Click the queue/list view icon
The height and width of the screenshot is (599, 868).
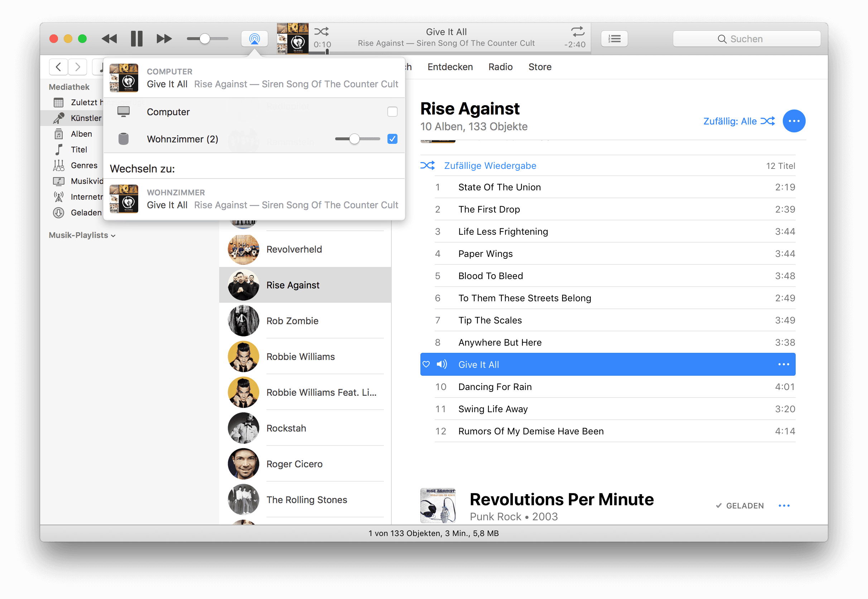point(614,38)
